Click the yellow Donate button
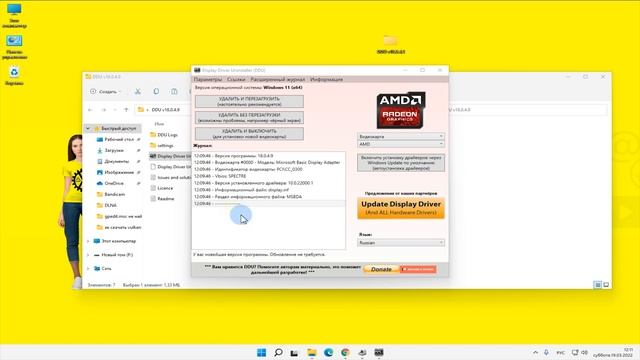Viewport: 640px width, 360px height. [381, 269]
